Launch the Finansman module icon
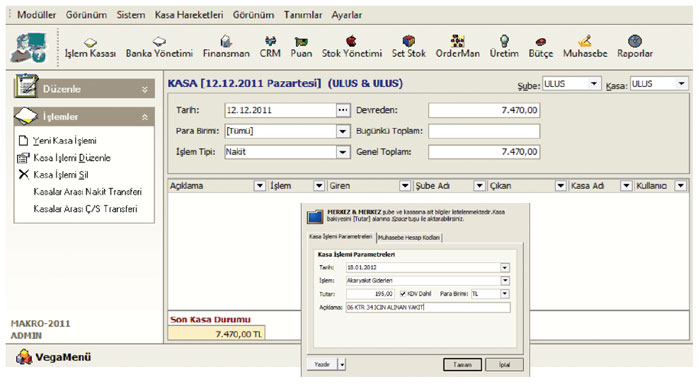Image resolution: width=700 pixels, height=384 pixels. pos(226,42)
